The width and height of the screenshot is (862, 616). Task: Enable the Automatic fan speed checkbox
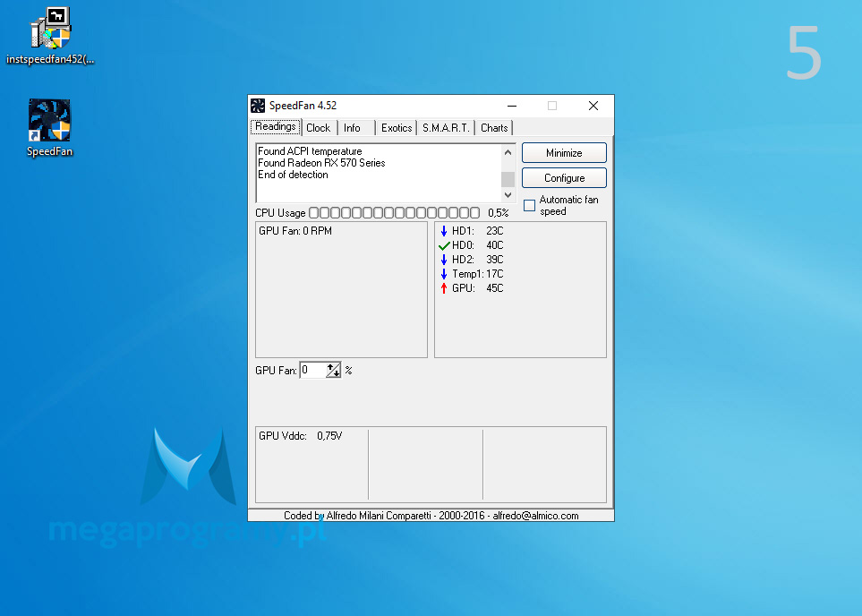click(529, 205)
